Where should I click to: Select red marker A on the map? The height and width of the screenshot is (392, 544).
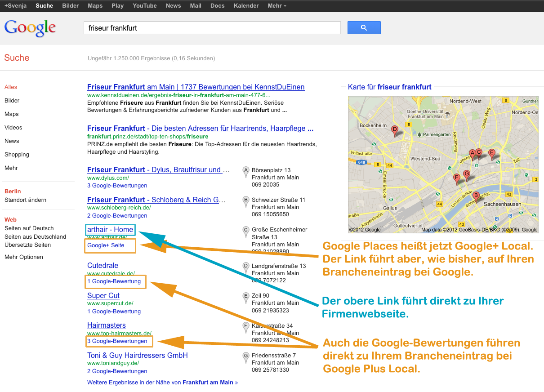(x=472, y=155)
